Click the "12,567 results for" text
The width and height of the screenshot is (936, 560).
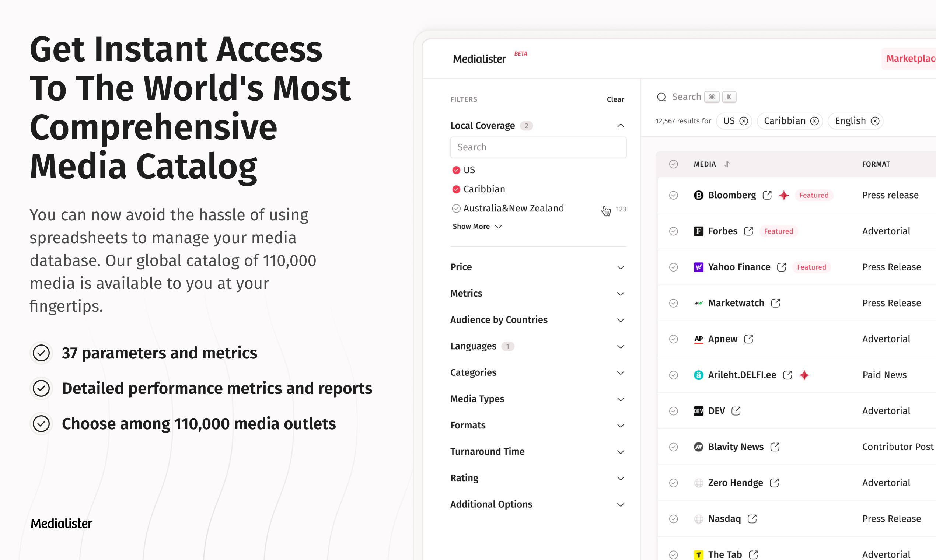[683, 121]
